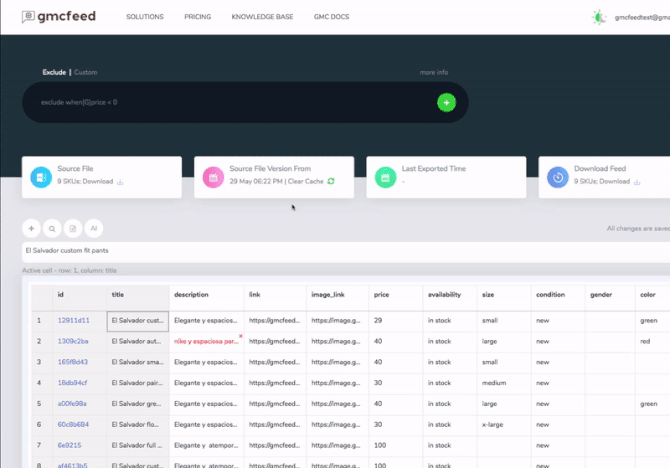
Task: Open search with the magnifier button
Action: tap(52, 228)
